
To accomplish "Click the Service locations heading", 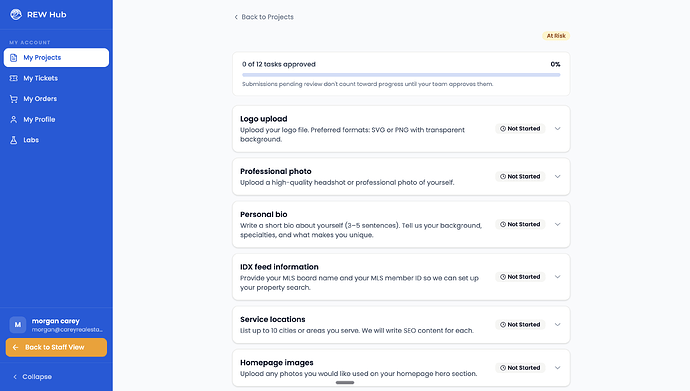I will [272, 319].
